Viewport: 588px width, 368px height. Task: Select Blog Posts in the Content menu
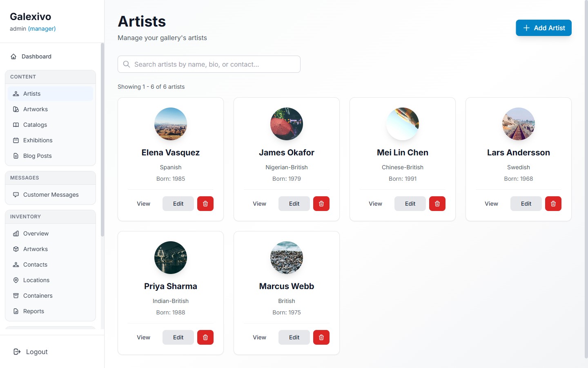[x=37, y=156]
